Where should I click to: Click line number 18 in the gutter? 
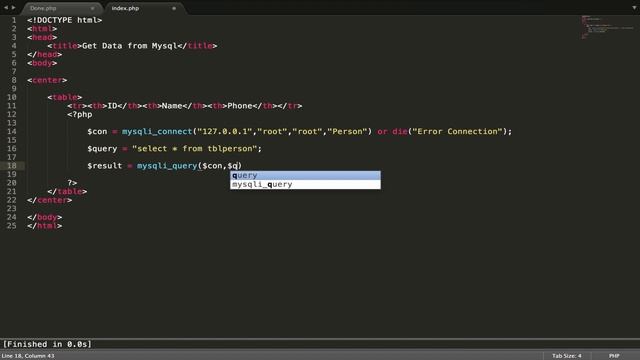point(12,166)
